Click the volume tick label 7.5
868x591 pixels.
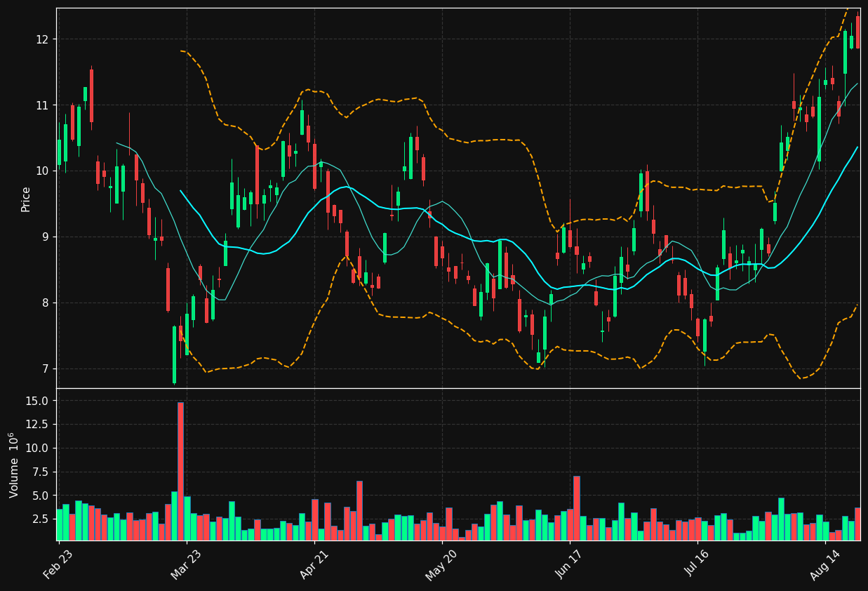click(41, 472)
